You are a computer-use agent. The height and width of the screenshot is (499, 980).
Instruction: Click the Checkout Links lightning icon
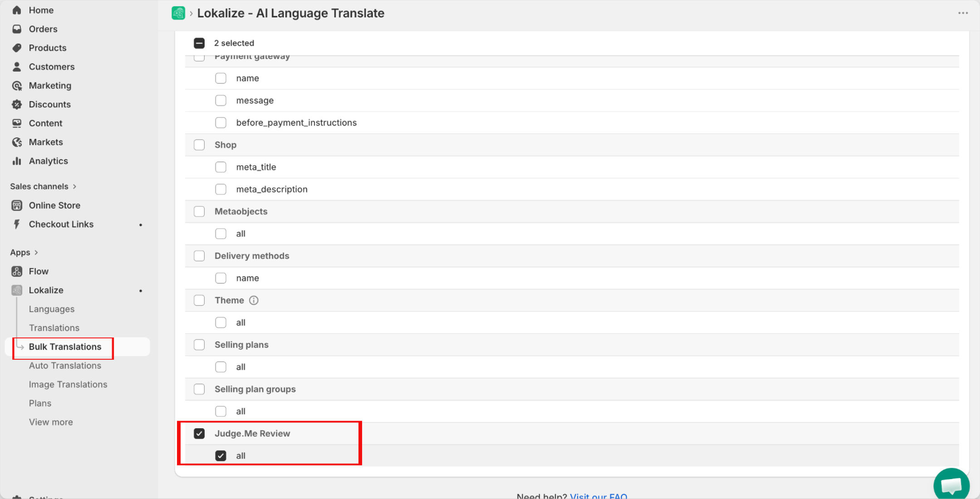(17, 224)
